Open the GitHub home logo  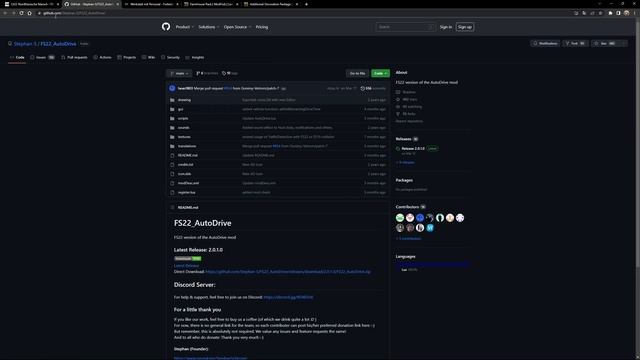pyautogui.click(x=166, y=27)
